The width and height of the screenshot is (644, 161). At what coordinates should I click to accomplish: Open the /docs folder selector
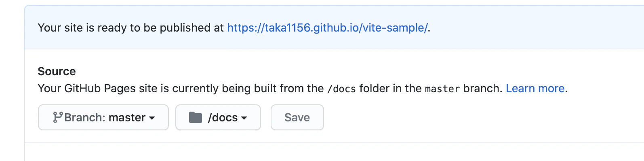pyautogui.click(x=218, y=117)
